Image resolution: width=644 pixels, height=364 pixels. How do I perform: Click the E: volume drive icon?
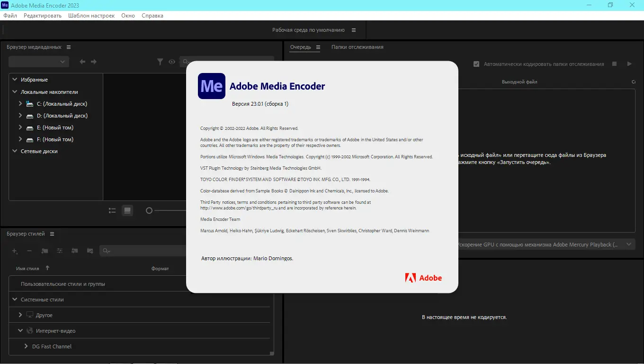[x=29, y=127]
